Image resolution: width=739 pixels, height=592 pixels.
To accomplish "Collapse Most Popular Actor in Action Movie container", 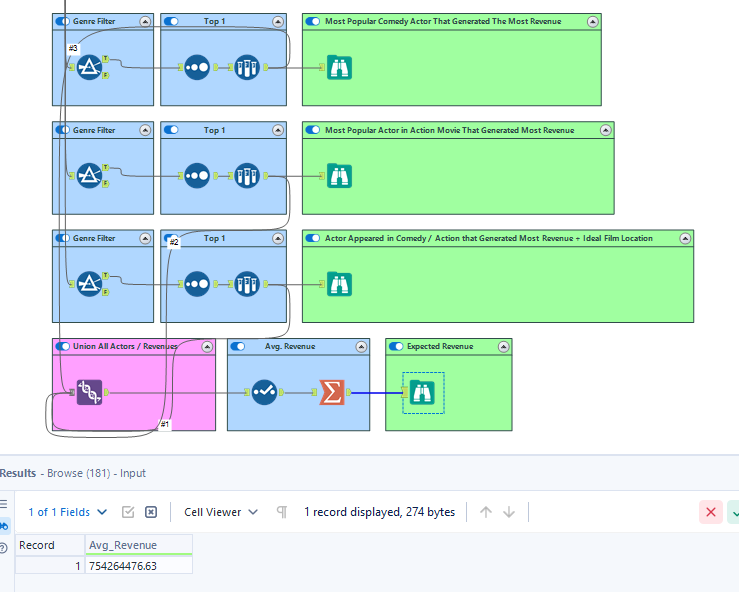I will (x=606, y=130).
